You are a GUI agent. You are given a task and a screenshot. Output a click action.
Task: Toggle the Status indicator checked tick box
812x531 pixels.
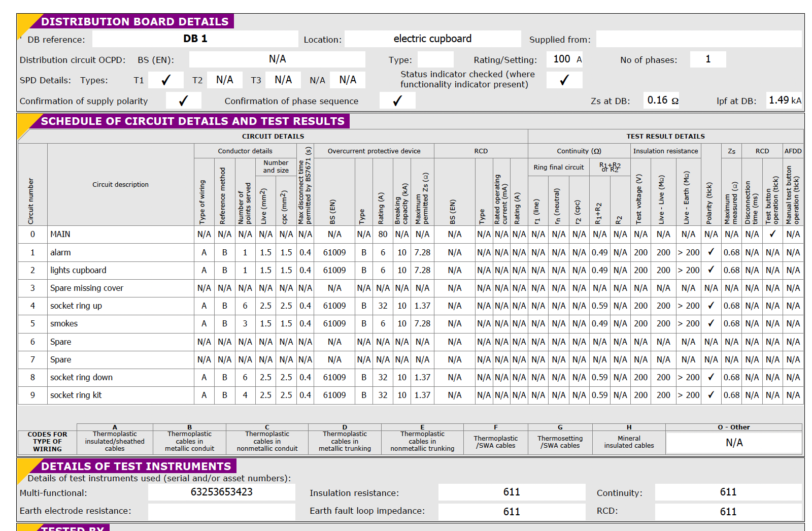click(x=564, y=80)
